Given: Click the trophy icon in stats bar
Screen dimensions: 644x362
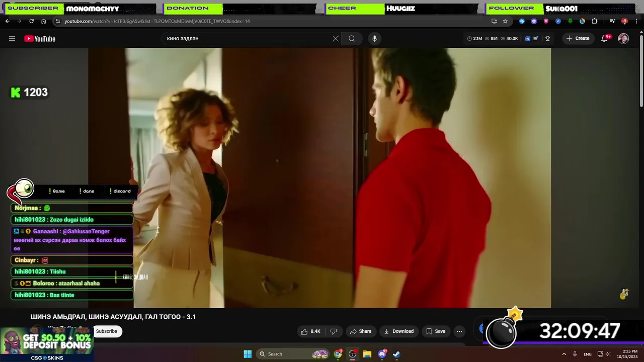Looking at the screenshot, I should point(547,39).
